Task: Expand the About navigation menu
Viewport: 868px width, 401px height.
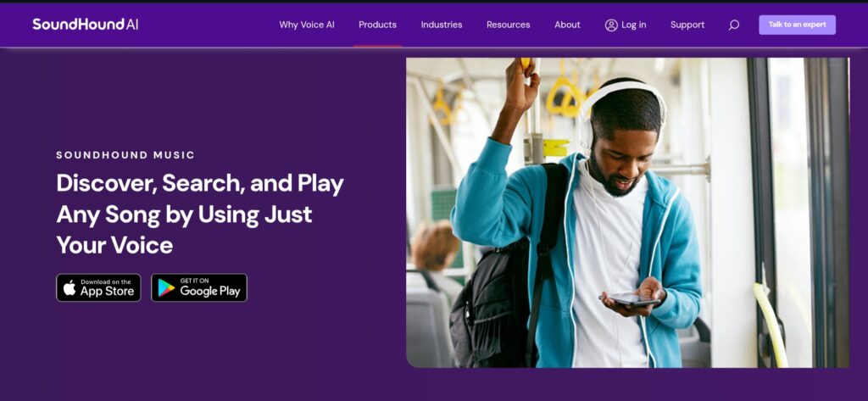Action: [567, 25]
